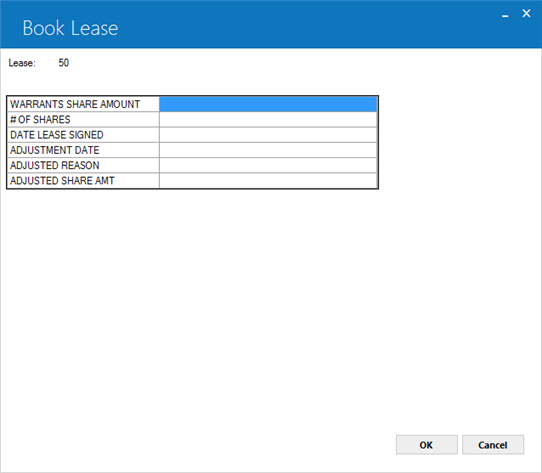
Task: Click the DATE LEASE SIGNED label cell
Action: 83,135
